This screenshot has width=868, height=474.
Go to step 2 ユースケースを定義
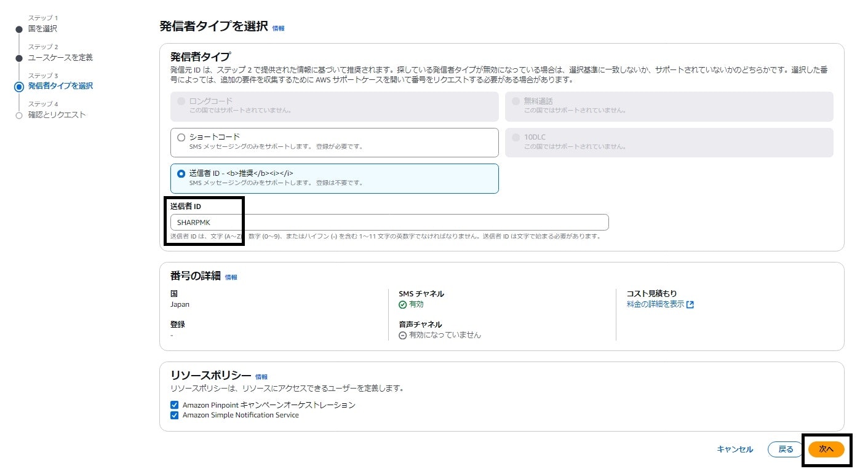click(60, 57)
